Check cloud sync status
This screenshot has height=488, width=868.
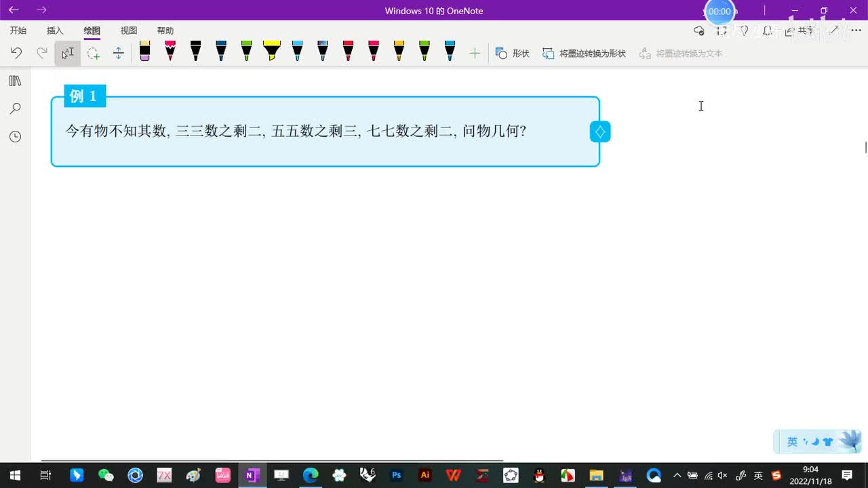pos(699,30)
